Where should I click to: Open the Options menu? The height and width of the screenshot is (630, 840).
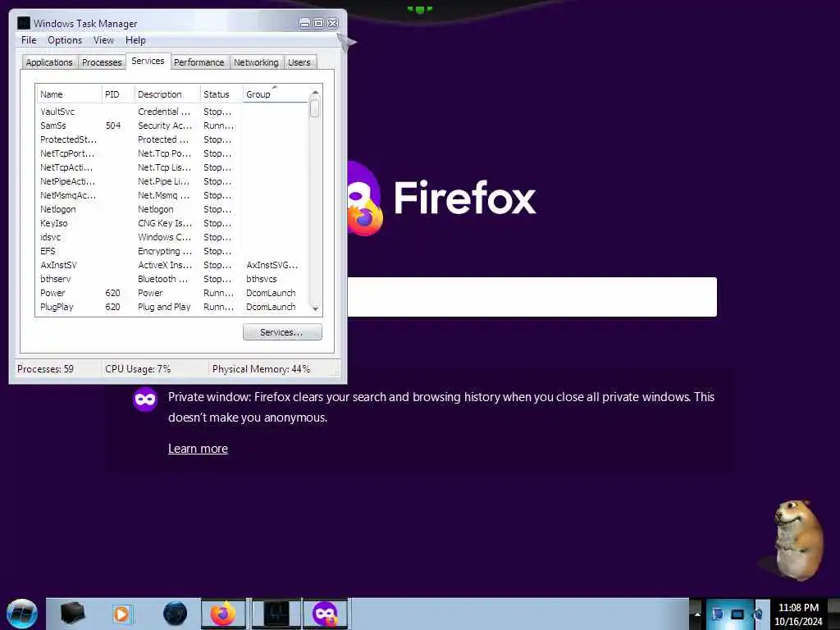pos(65,40)
